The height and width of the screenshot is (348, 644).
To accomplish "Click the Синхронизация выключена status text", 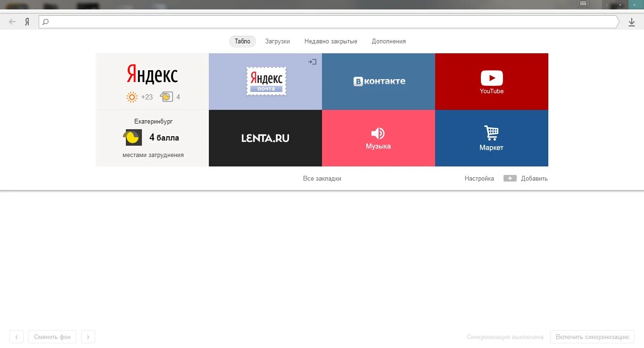I will click(x=505, y=337).
